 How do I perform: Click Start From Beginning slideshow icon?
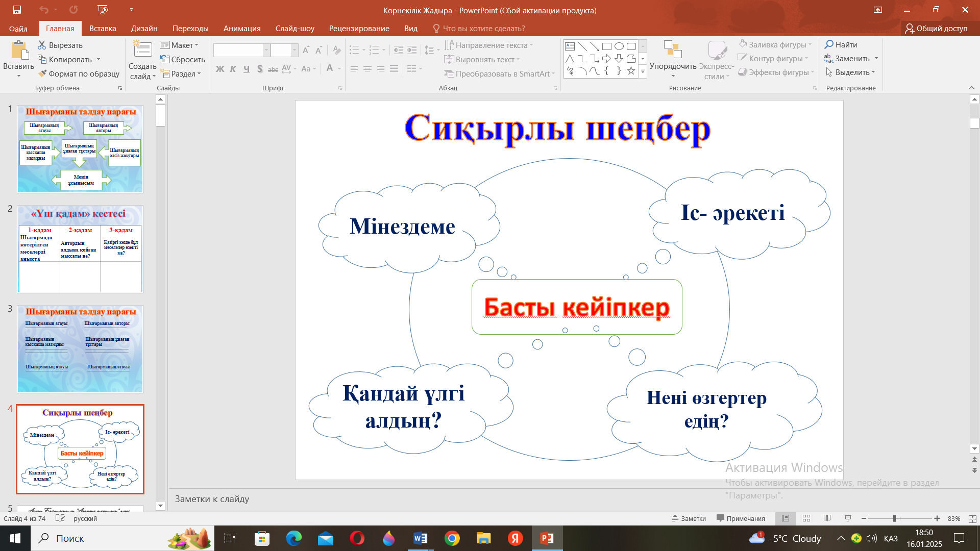(x=103, y=10)
